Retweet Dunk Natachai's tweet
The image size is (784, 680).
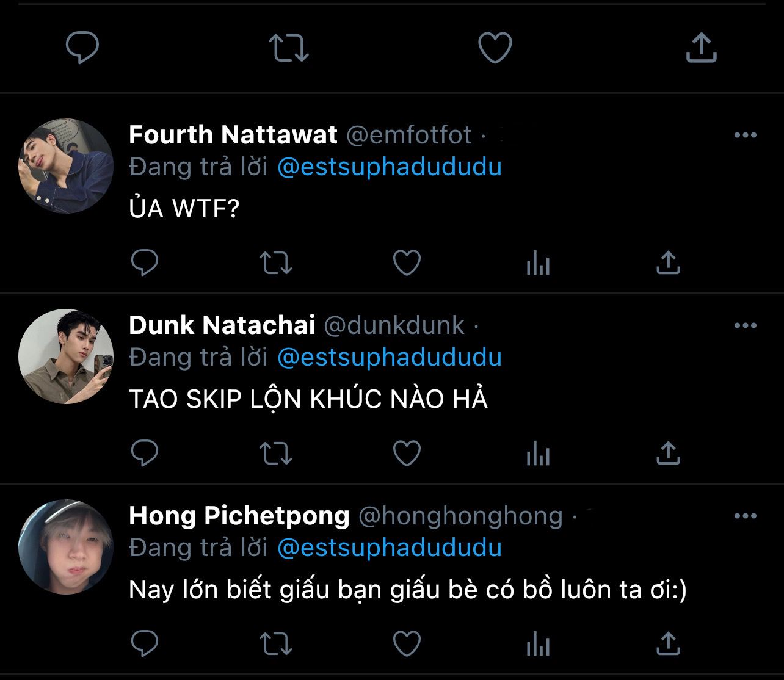click(276, 454)
